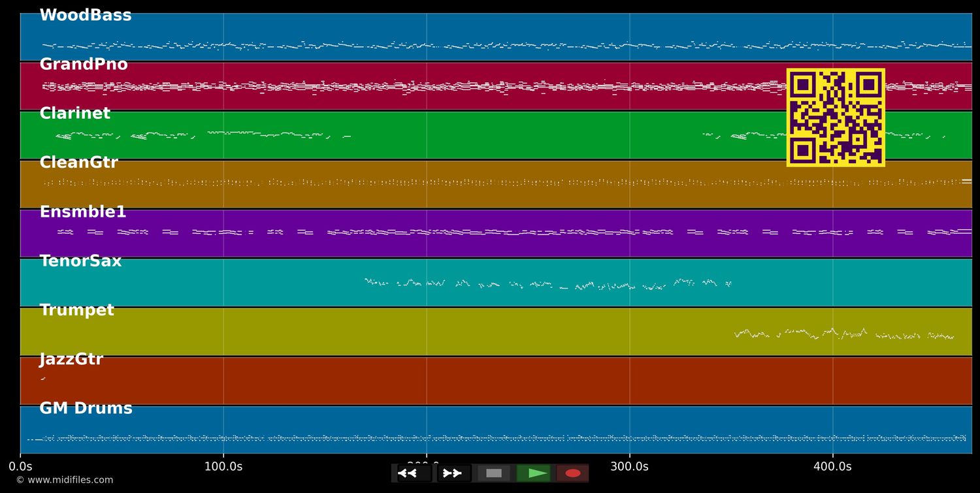This screenshot has height=493, width=980.
Task: Select the GrandPno track lane
Action: pos(82,64)
